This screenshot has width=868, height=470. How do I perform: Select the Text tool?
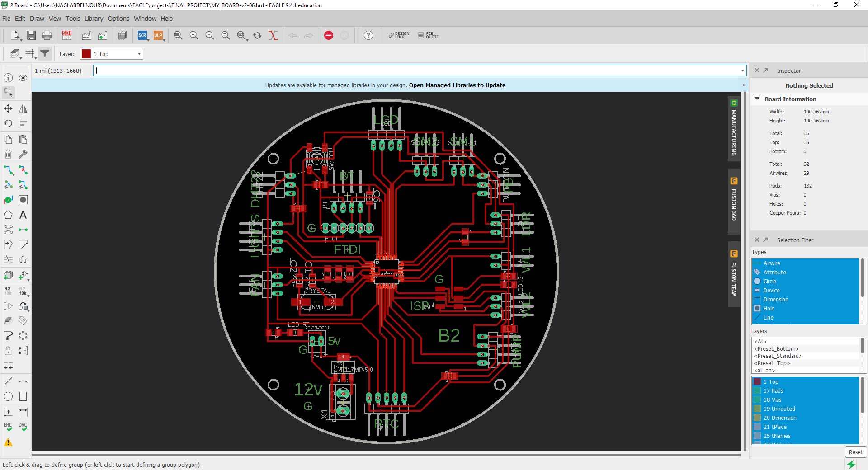click(23, 215)
